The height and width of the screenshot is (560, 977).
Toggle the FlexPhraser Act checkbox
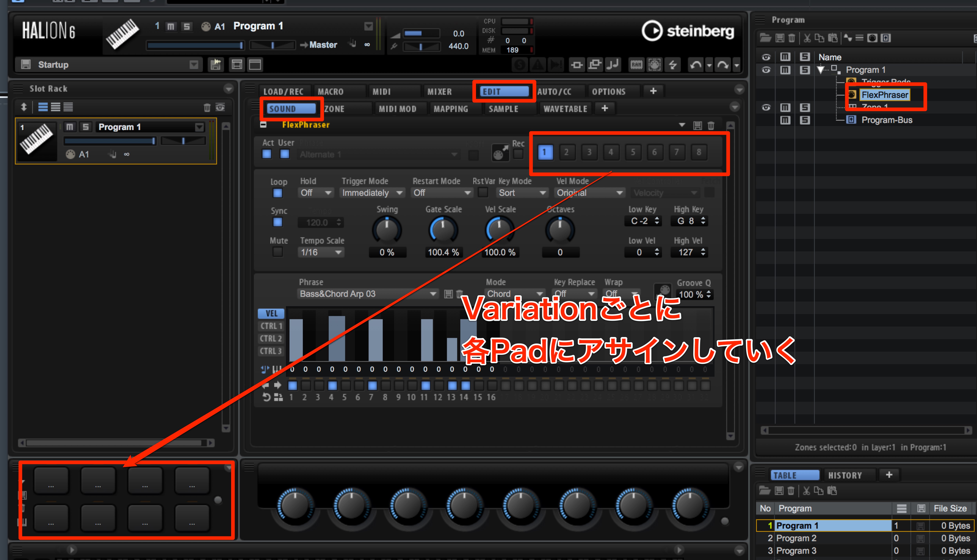(267, 154)
